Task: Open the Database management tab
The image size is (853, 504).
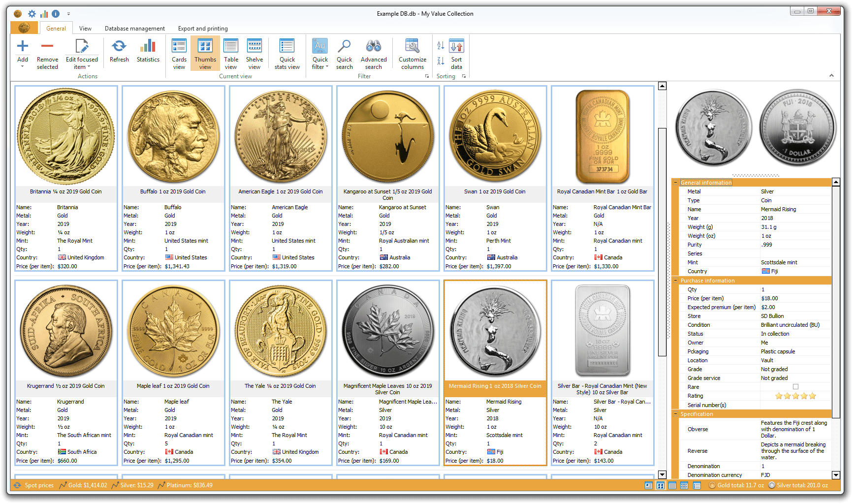Action: coord(134,29)
